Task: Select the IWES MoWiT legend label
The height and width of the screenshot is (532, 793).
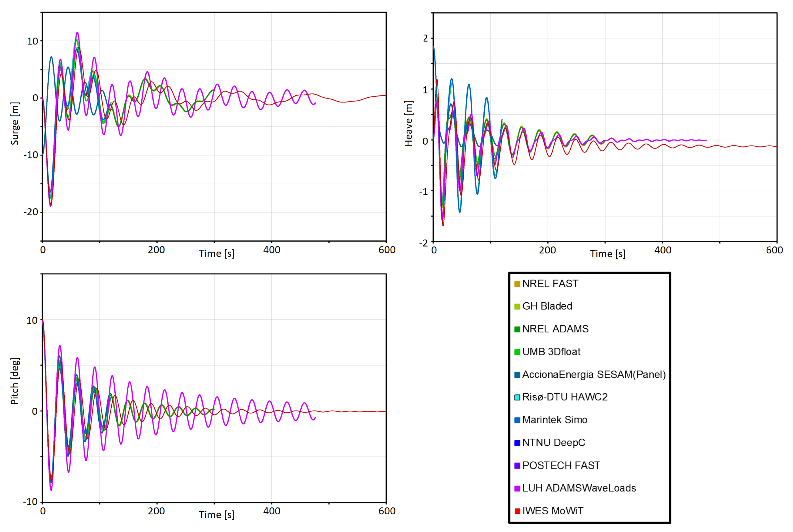Action: tap(553, 511)
